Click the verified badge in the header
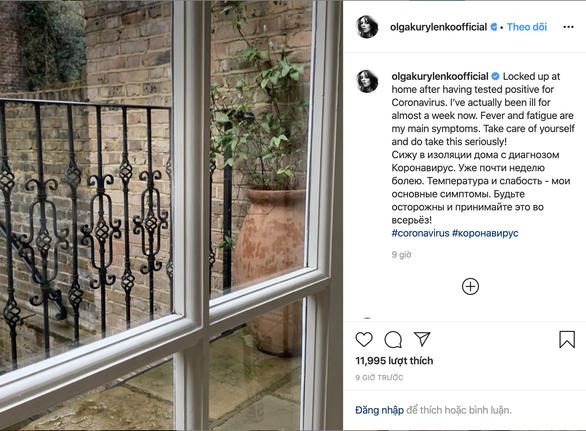Viewport: 586px width, 431px height. [494, 27]
